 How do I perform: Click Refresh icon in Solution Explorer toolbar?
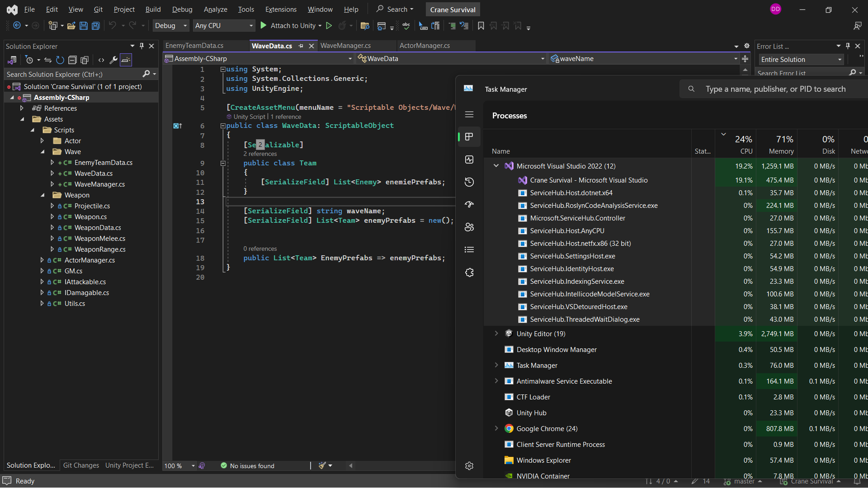(x=60, y=60)
